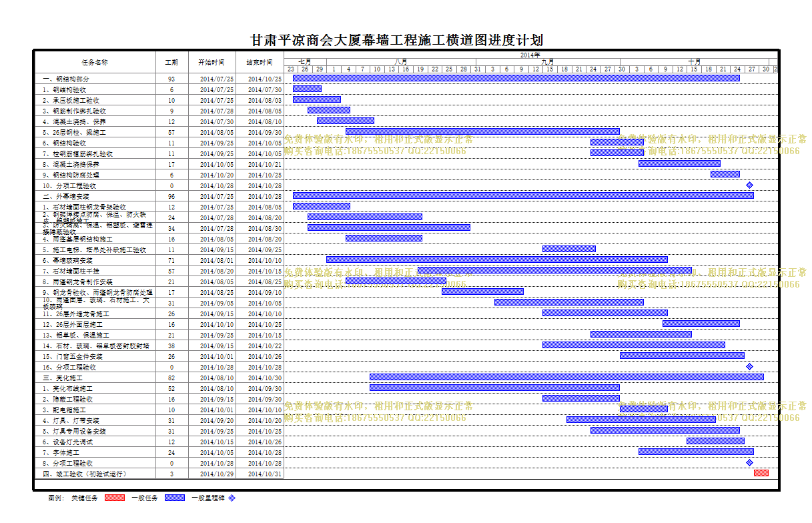
Task: Click the Gantt bar for 6、设备灯光调试
Action: point(715,441)
